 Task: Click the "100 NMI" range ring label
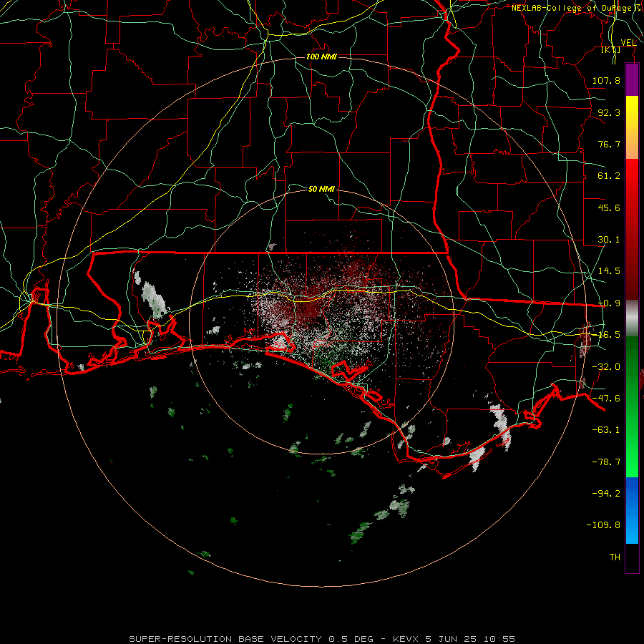pos(321,57)
